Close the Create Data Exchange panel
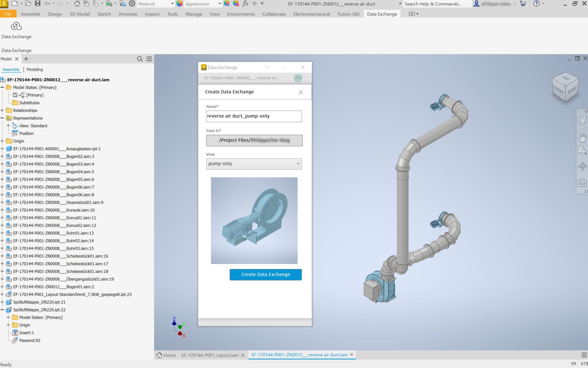 pos(301,92)
